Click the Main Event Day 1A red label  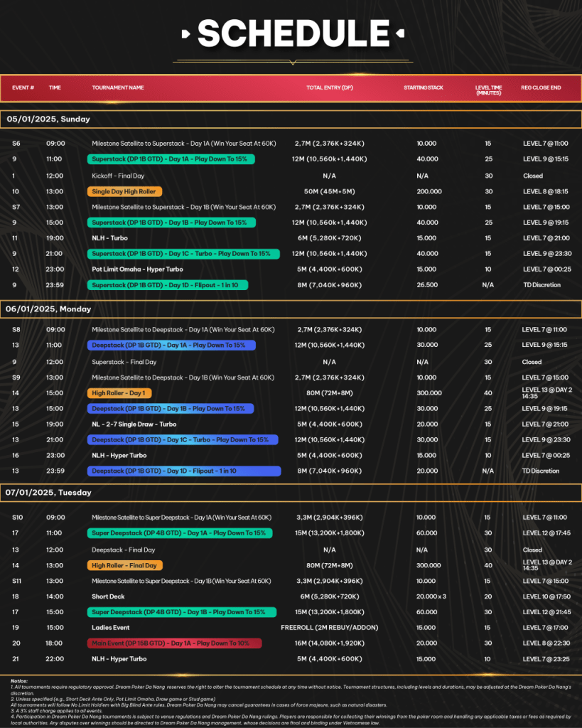tap(174, 643)
